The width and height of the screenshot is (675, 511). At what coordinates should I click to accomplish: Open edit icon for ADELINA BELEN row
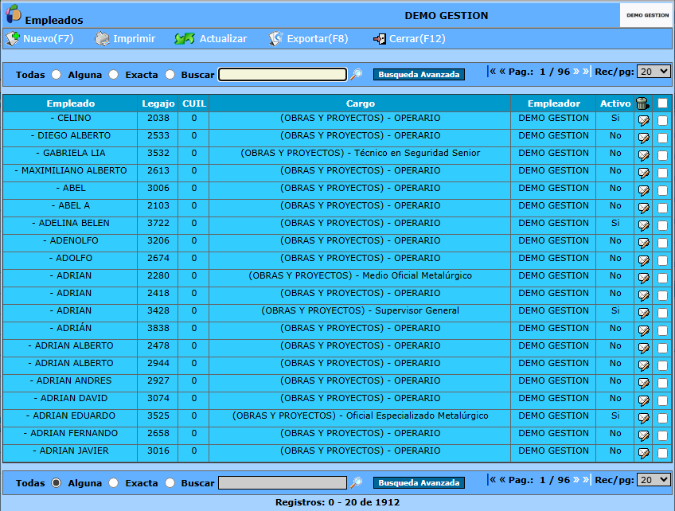click(x=643, y=226)
